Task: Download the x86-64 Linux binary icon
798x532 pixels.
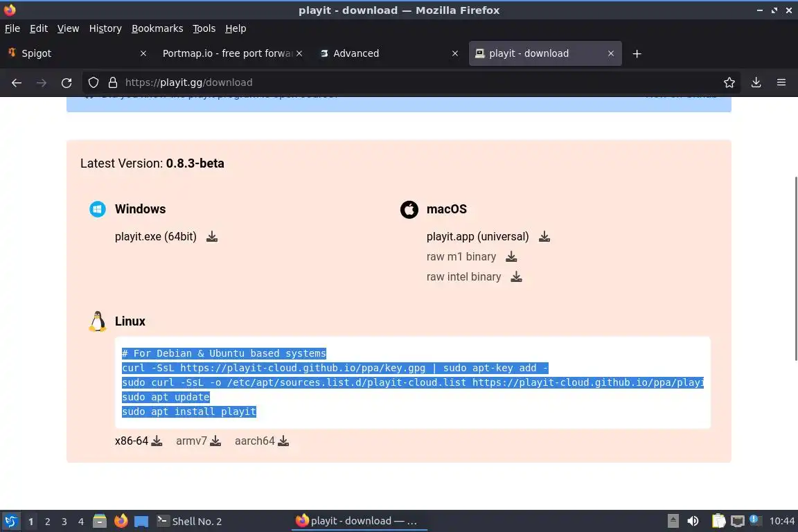Action: [157, 441]
